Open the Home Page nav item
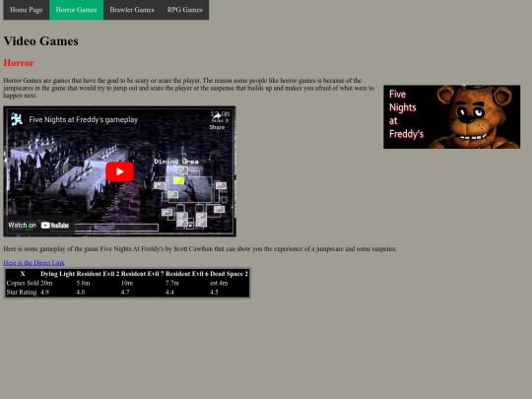This screenshot has height=399, width=532. (x=27, y=10)
